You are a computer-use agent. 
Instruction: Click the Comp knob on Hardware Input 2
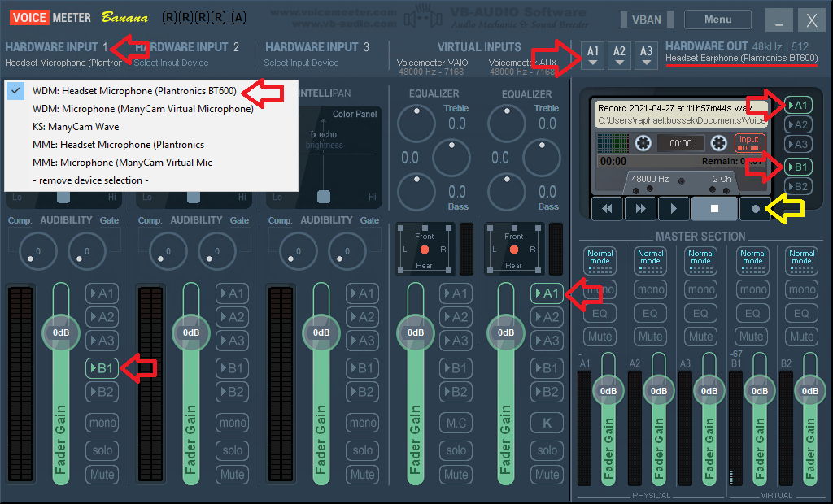(166, 250)
